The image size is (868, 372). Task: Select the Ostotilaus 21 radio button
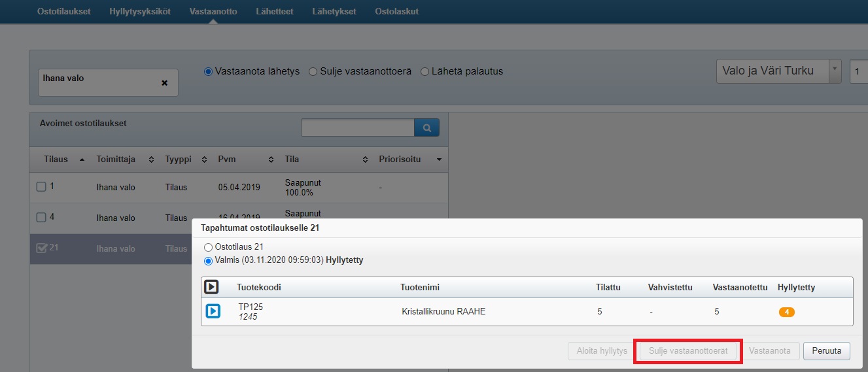(209, 247)
